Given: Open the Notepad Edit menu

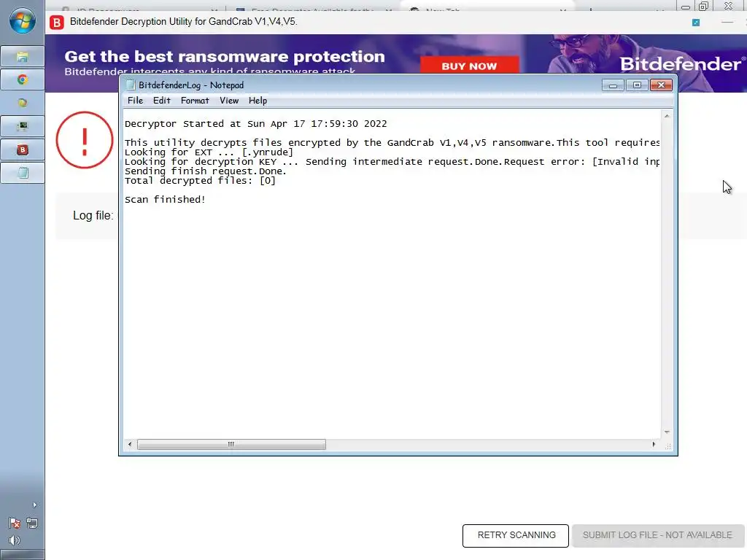Looking at the screenshot, I should (161, 101).
